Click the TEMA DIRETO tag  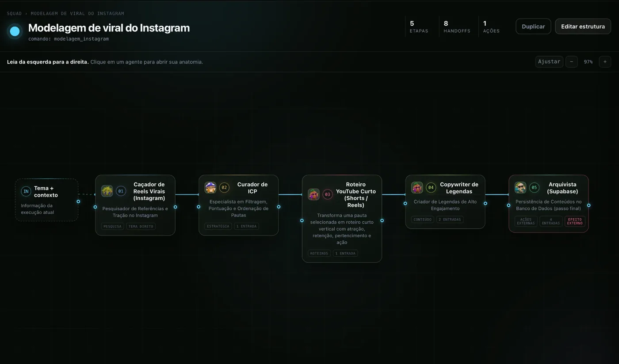tap(141, 227)
